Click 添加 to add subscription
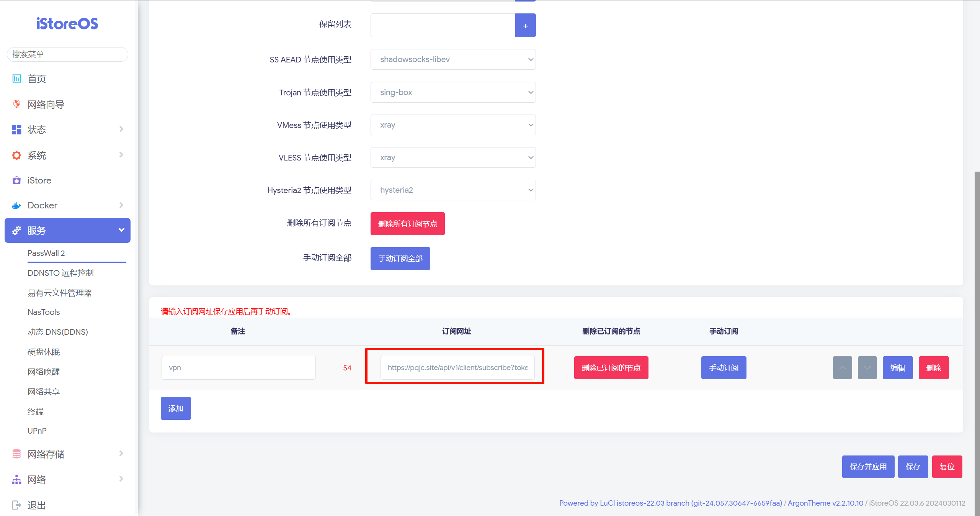 176,408
